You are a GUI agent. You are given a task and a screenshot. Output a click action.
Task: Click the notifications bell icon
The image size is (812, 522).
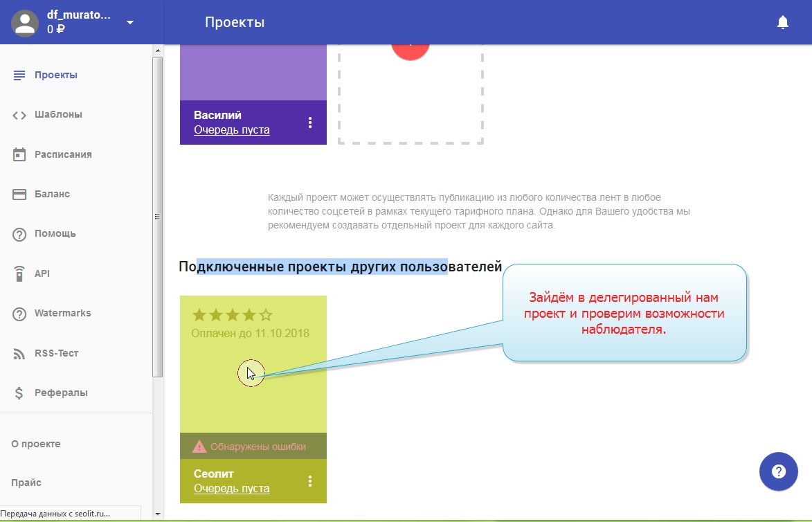point(783,23)
